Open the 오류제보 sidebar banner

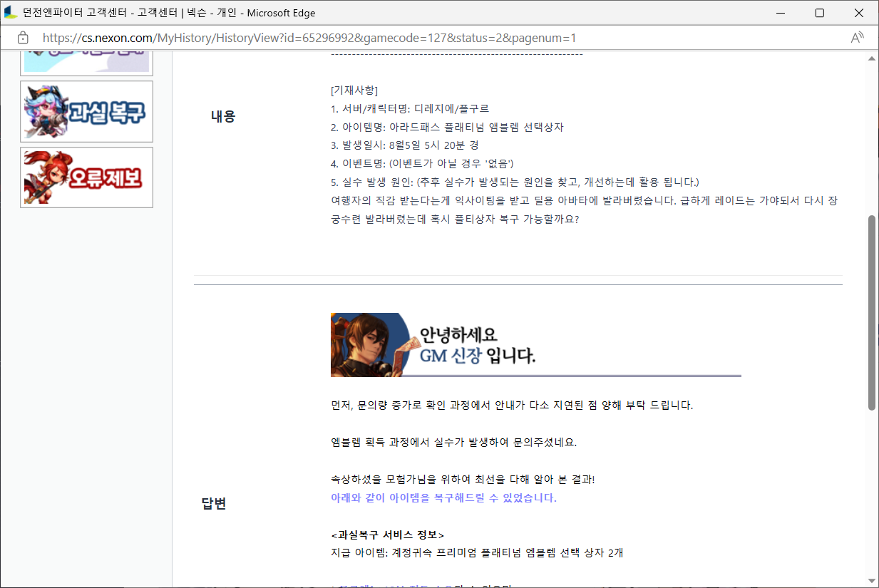click(86, 177)
